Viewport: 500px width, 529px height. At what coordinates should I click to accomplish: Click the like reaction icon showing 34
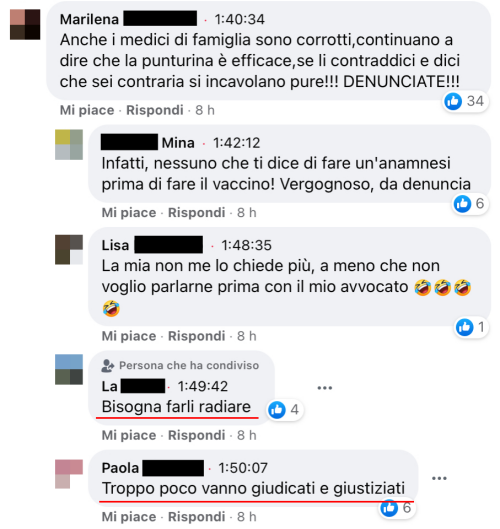click(453, 101)
